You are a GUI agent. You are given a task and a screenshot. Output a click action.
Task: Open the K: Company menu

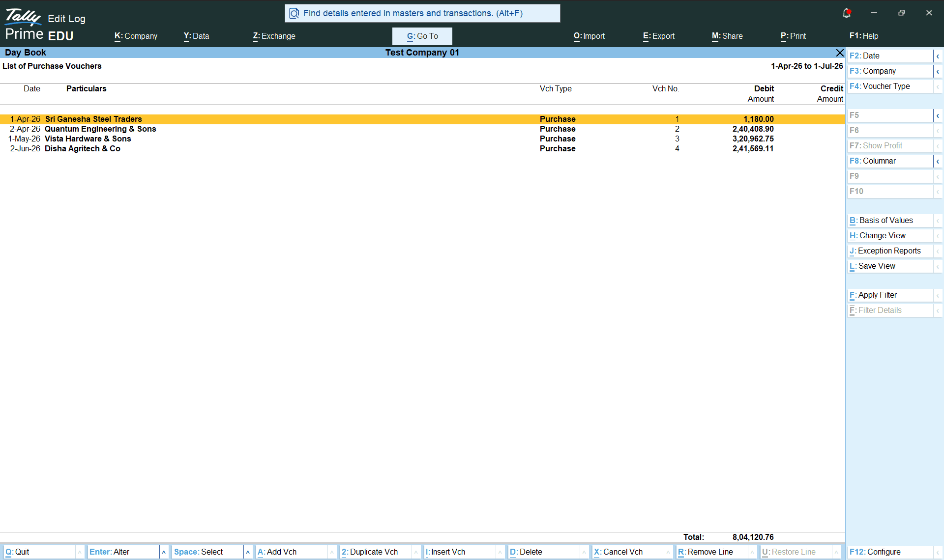(x=136, y=36)
